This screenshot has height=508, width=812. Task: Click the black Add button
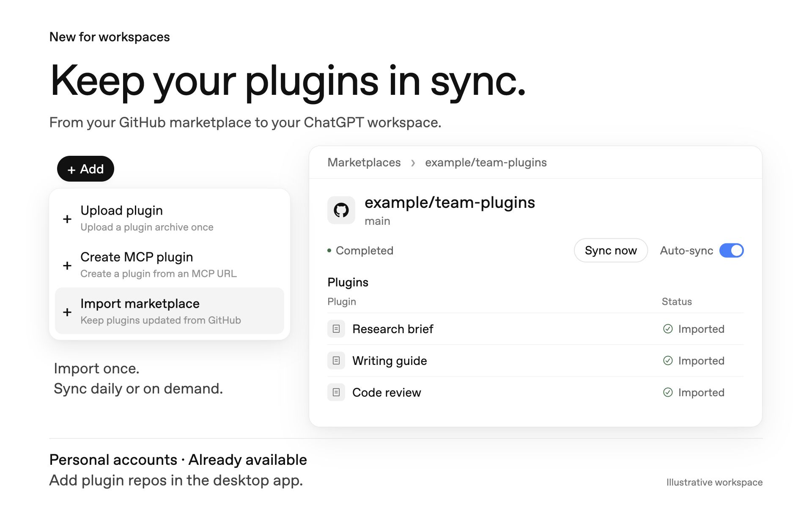[85, 169]
